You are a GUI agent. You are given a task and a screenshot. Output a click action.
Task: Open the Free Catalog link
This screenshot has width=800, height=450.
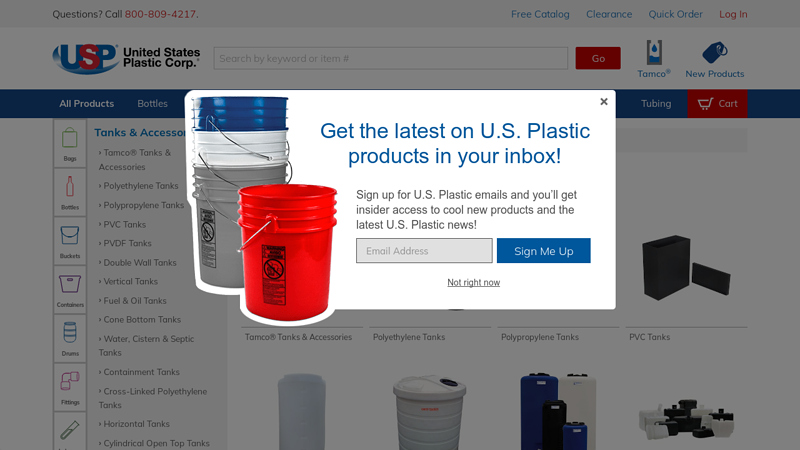coord(540,14)
